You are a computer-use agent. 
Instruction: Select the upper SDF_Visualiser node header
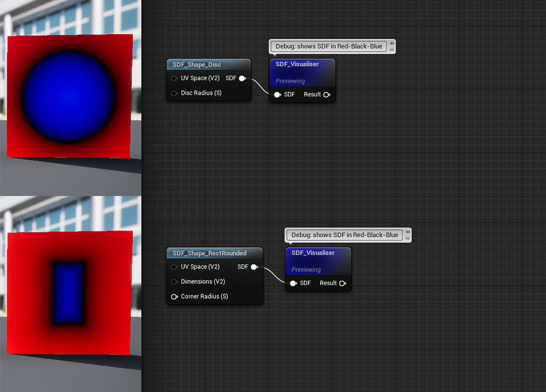(x=297, y=64)
